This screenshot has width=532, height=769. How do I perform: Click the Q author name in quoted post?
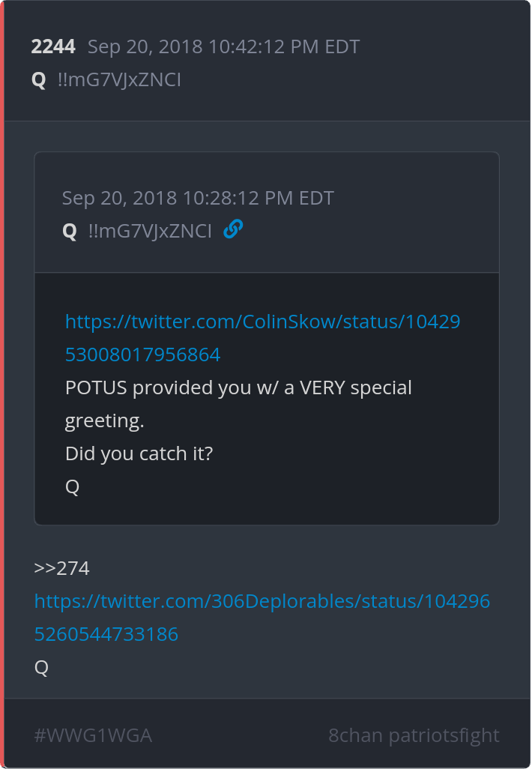coord(70,231)
